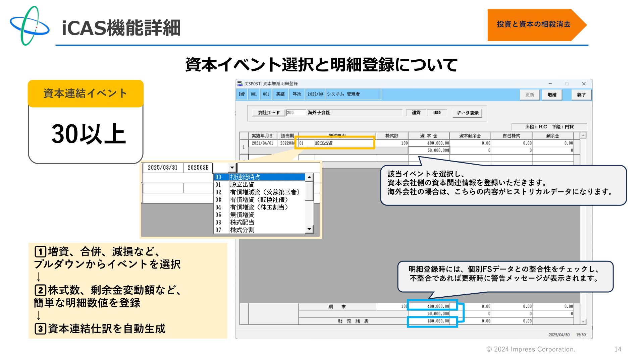Click the 400,000.00 capital cell in row 1
This screenshot has height=362, width=644.
[x=429, y=143]
